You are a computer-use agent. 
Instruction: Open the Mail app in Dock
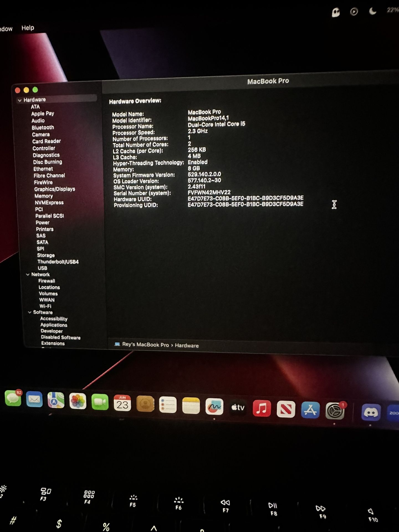coord(34,399)
